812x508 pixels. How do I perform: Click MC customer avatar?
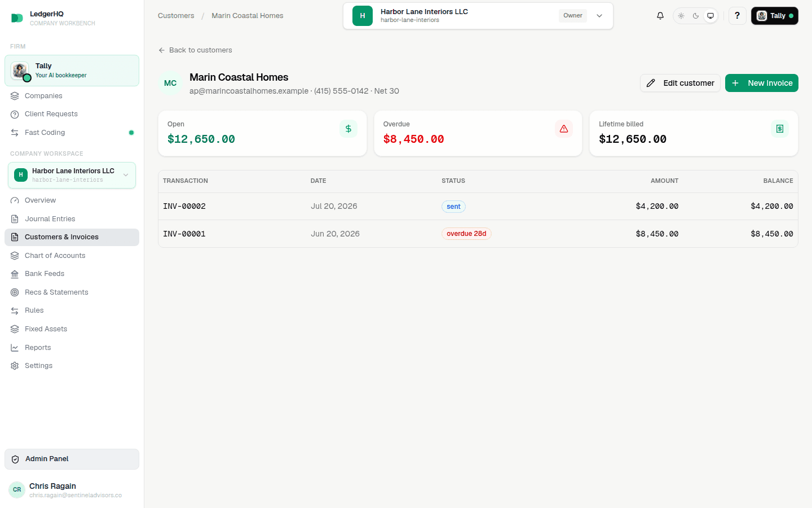tap(170, 83)
